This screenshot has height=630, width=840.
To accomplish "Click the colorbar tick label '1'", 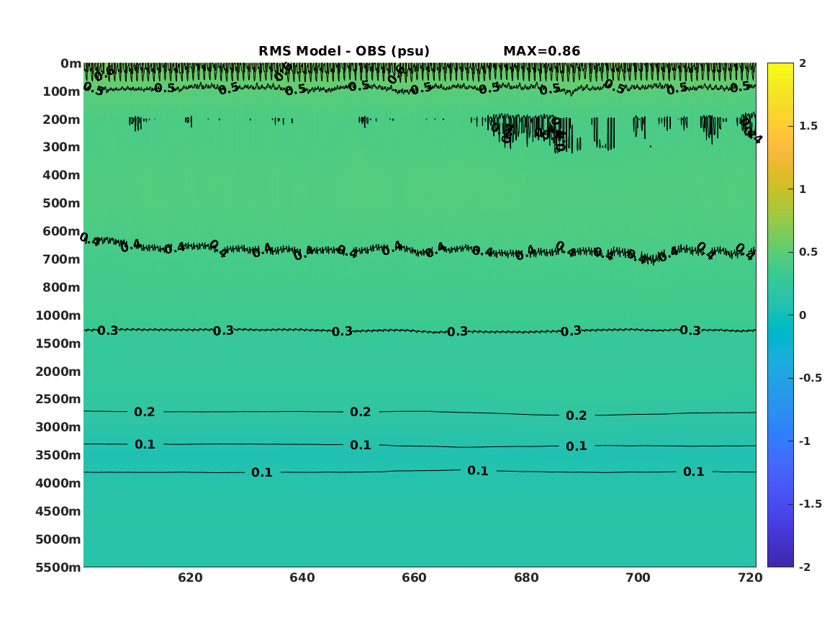I will click(803, 189).
